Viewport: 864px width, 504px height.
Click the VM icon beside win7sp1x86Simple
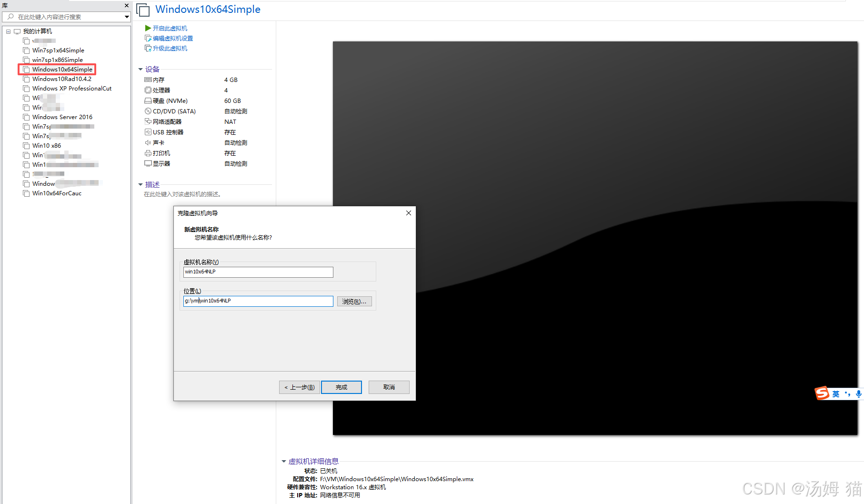click(26, 60)
